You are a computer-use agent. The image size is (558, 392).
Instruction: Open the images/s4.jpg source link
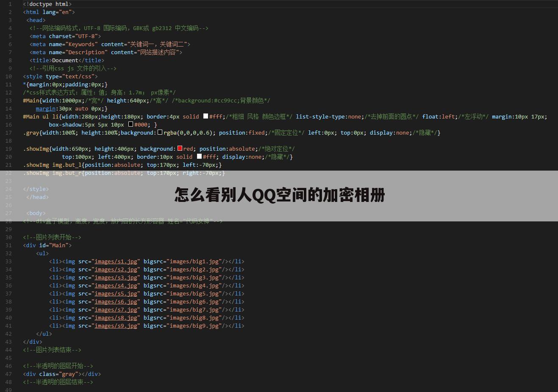(x=116, y=285)
